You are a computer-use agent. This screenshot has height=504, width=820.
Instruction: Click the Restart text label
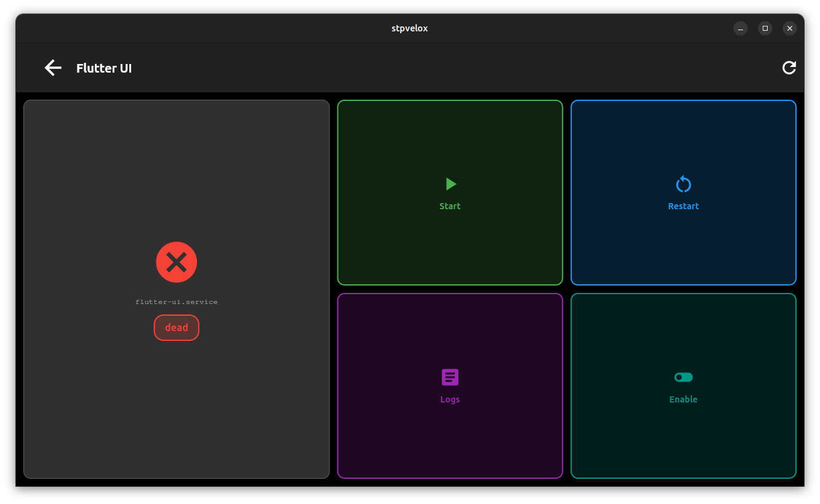click(683, 206)
